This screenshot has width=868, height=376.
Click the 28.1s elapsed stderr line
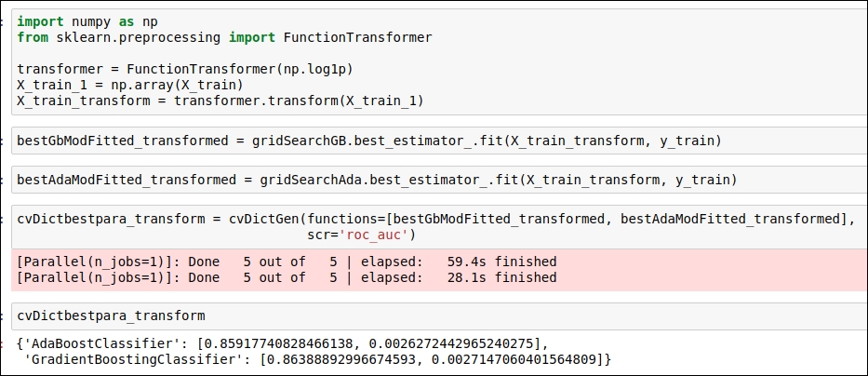pyautogui.click(x=287, y=276)
